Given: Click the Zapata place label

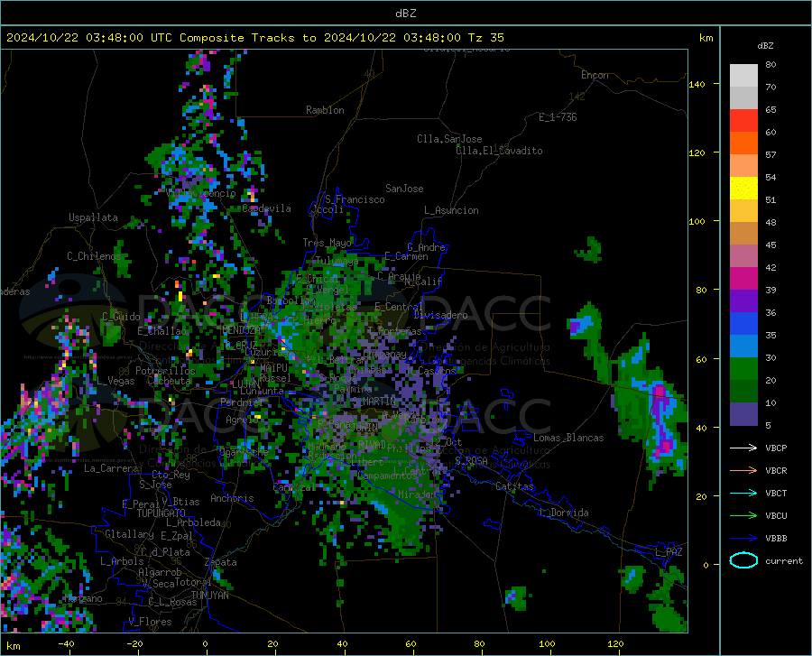Looking at the screenshot, I should point(221,562).
